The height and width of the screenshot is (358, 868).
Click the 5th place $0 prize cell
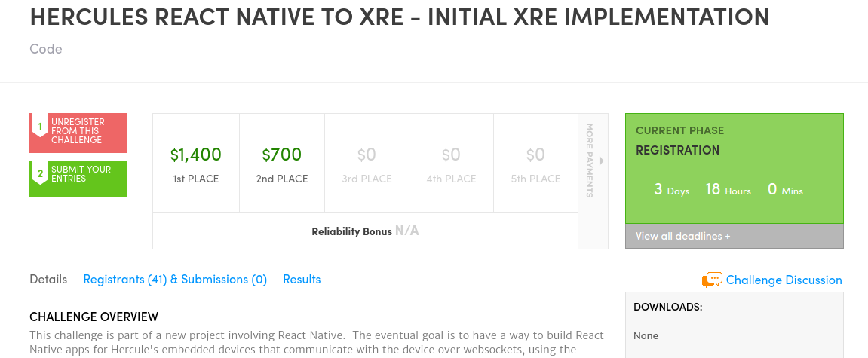(535, 164)
